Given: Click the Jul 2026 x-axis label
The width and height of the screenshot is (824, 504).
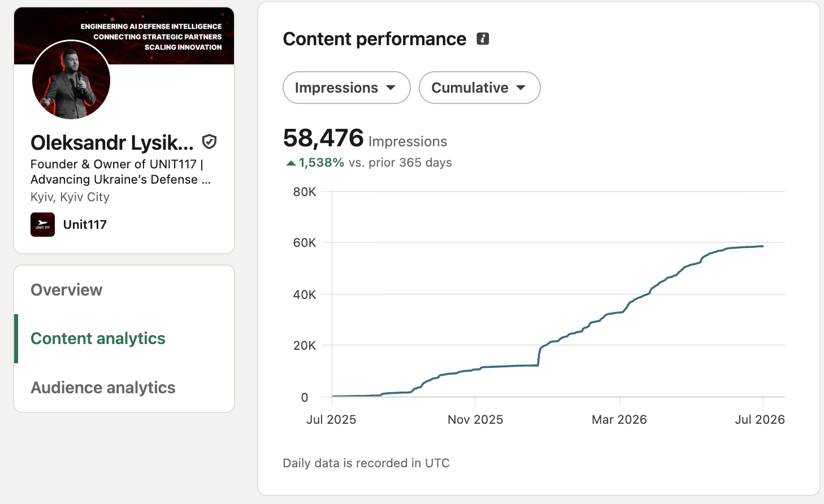Looking at the screenshot, I should (x=760, y=419).
